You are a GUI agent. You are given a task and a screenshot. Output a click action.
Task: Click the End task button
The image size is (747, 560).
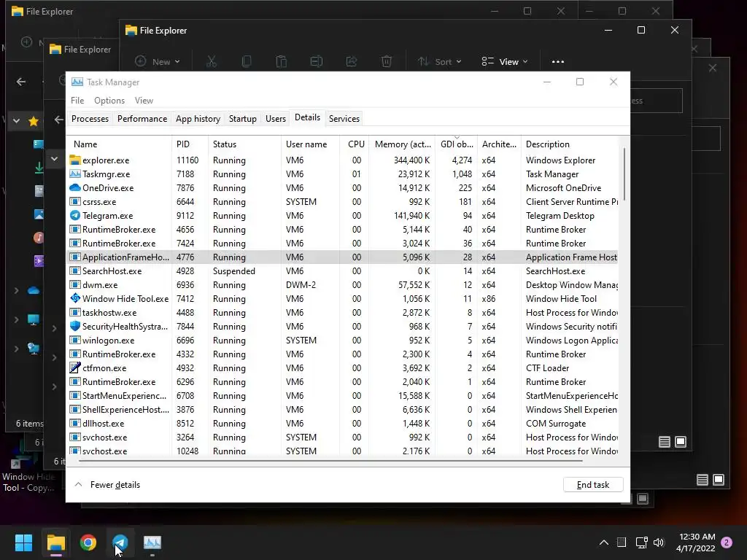[592, 485]
